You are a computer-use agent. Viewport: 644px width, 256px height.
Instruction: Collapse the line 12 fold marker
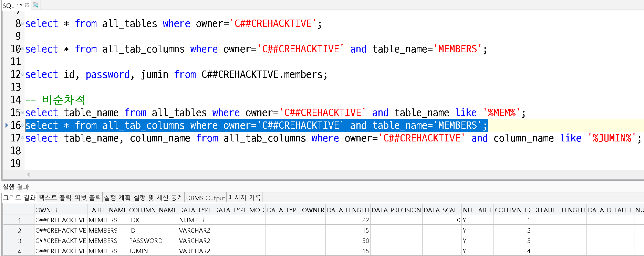pyautogui.click(x=23, y=74)
